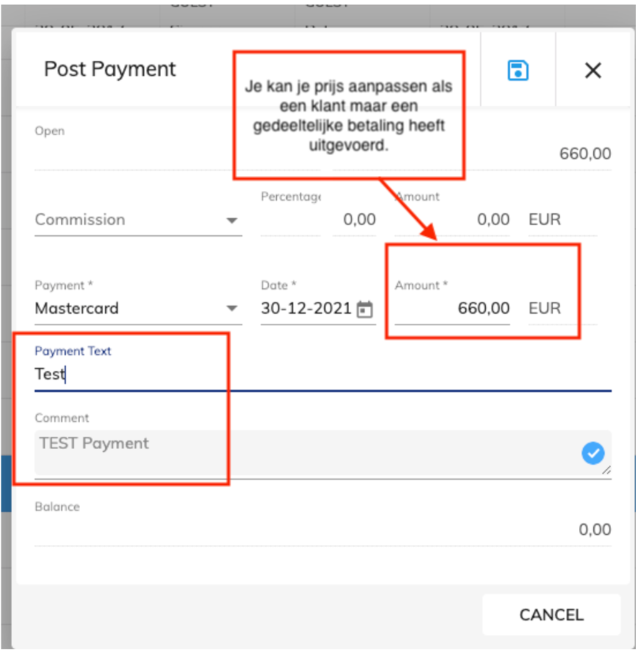Click the Date field showing 30-12-2021
The image size is (644, 655).
(x=306, y=309)
